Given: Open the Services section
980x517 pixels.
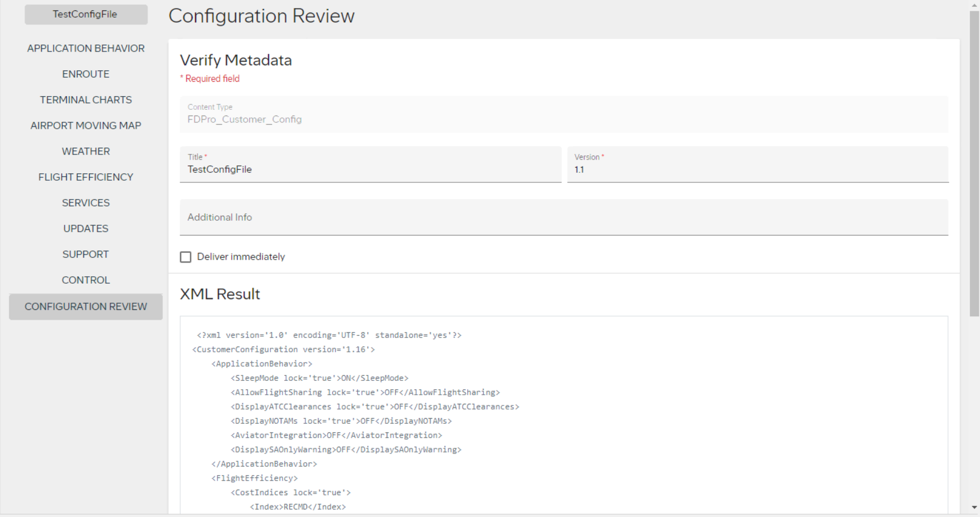Looking at the screenshot, I should tap(86, 203).
